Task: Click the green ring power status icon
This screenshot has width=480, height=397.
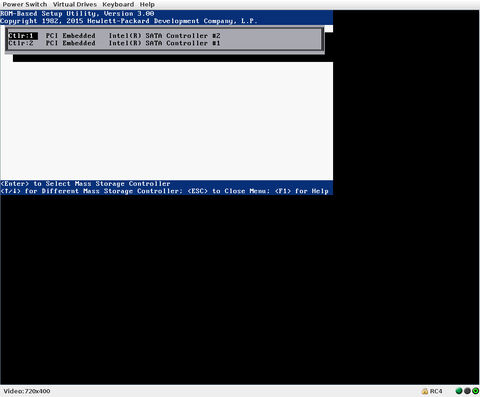Action: (x=475, y=391)
